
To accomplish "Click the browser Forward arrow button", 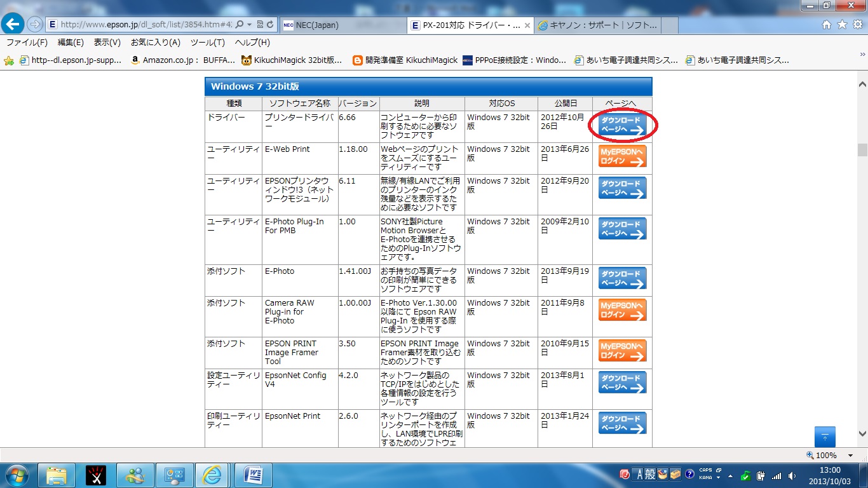I will click(x=34, y=25).
